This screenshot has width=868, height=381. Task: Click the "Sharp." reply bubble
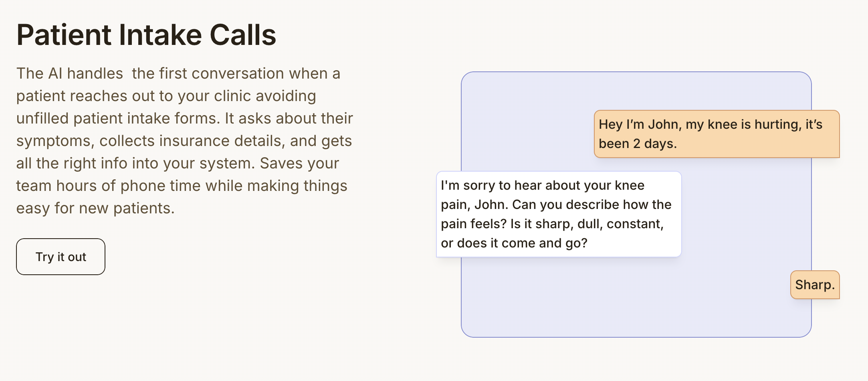pyautogui.click(x=815, y=285)
